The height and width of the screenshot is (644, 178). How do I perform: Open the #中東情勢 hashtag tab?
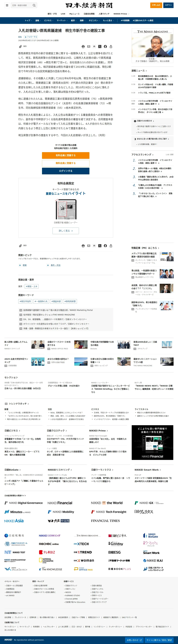[125, 21]
